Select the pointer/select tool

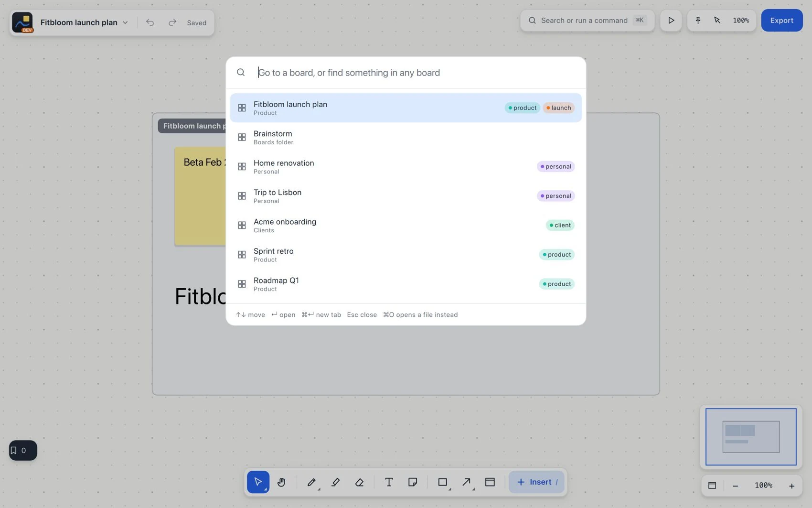[x=258, y=482]
